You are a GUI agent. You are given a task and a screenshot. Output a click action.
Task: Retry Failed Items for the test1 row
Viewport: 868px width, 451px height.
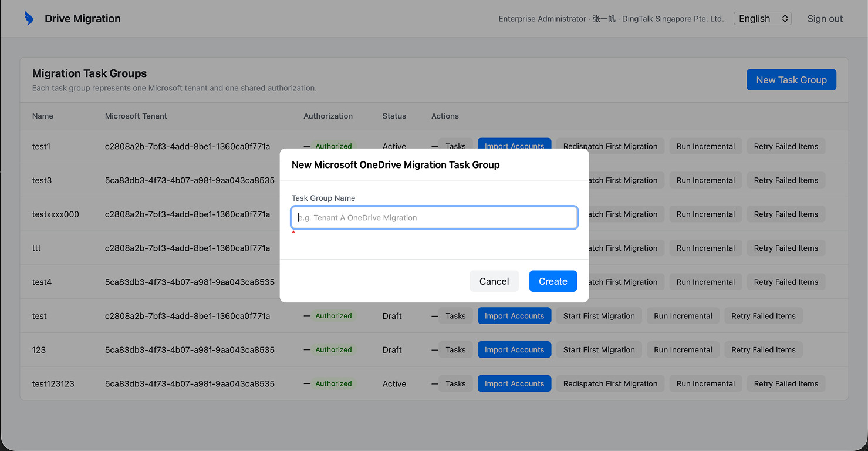(x=786, y=147)
